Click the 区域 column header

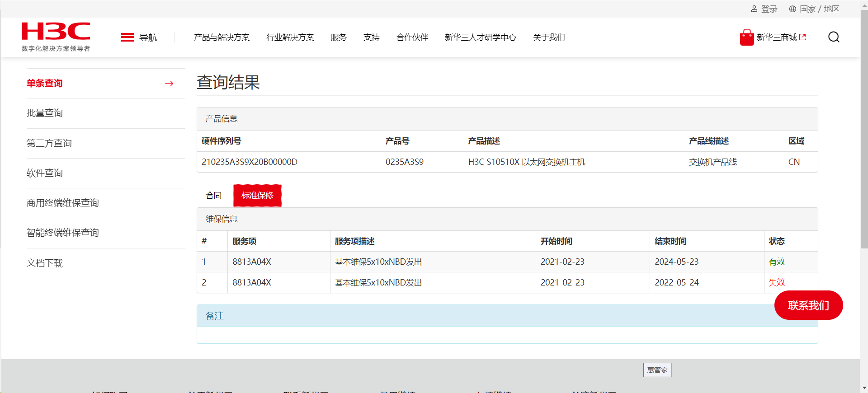[x=797, y=141]
